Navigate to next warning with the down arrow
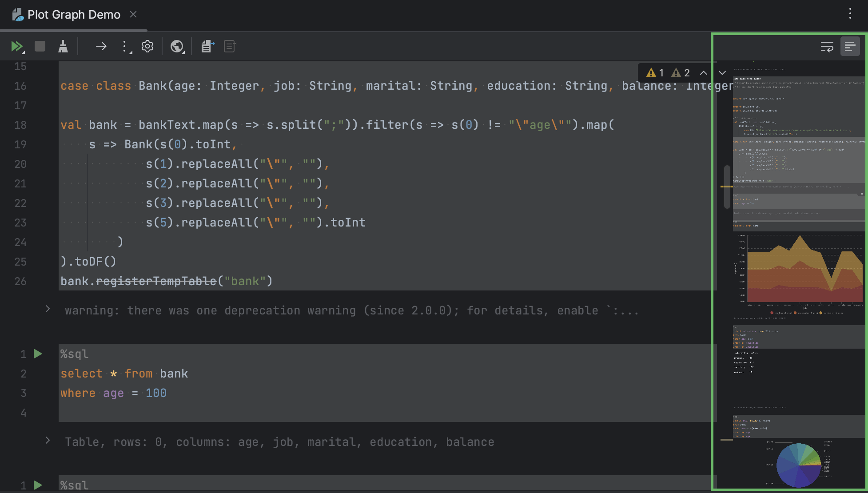Screen dimensions: 868x493 pos(722,72)
